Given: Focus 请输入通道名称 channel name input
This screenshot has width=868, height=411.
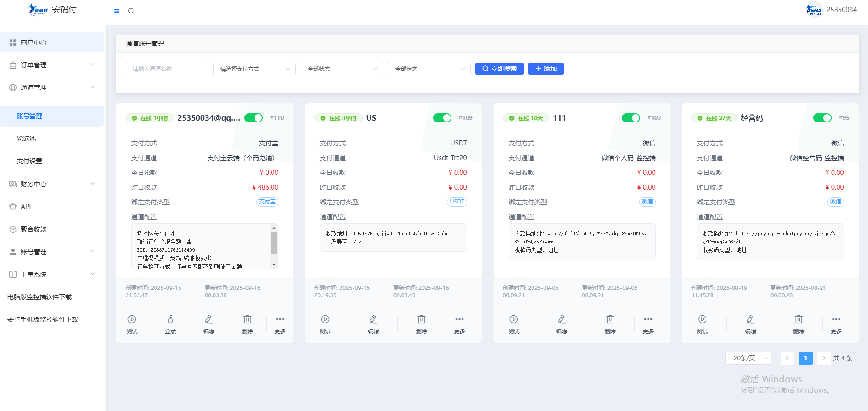Looking at the screenshot, I should coord(167,69).
